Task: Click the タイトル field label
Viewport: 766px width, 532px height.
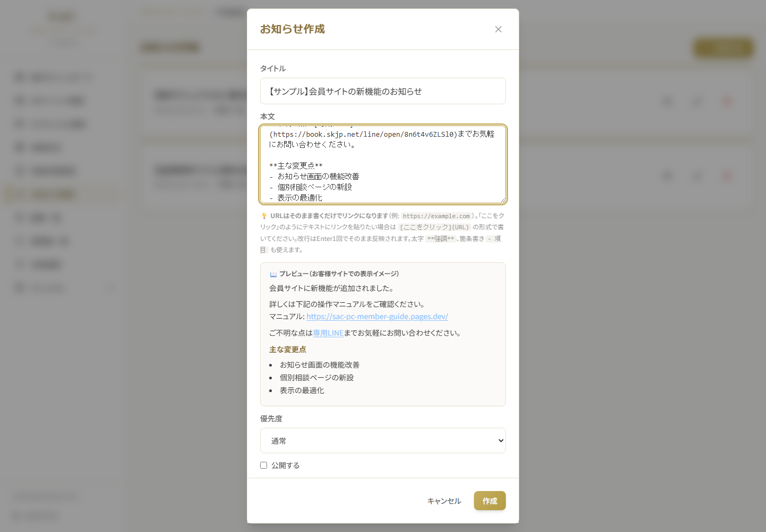Action: click(273, 69)
